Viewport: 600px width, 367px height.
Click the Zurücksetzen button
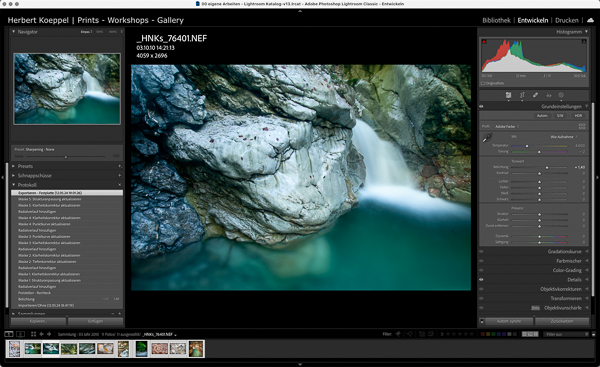(562, 321)
